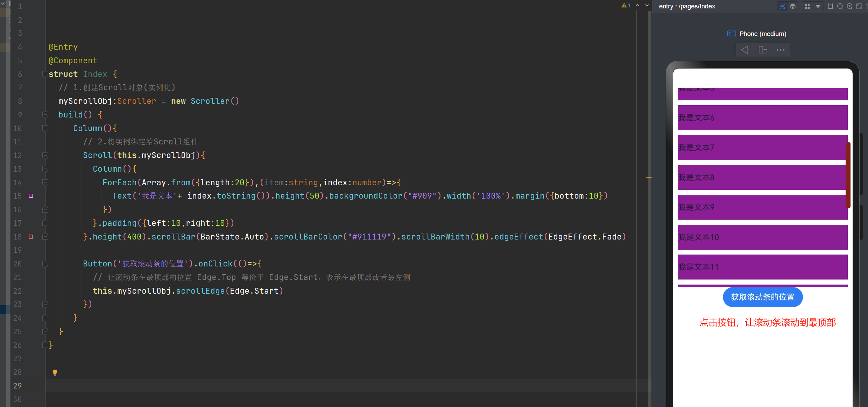Click the entry : /pages/Index tab title
The image size is (868, 407).
687,6
